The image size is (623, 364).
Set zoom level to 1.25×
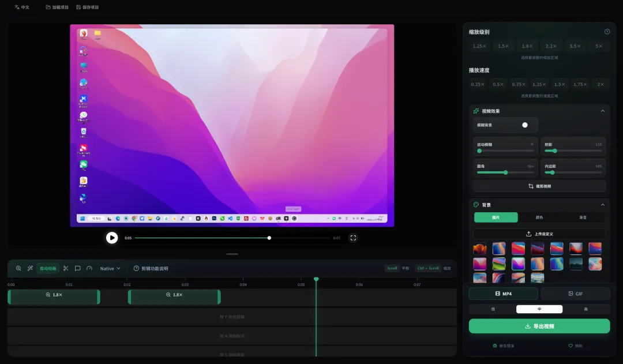pyautogui.click(x=479, y=46)
